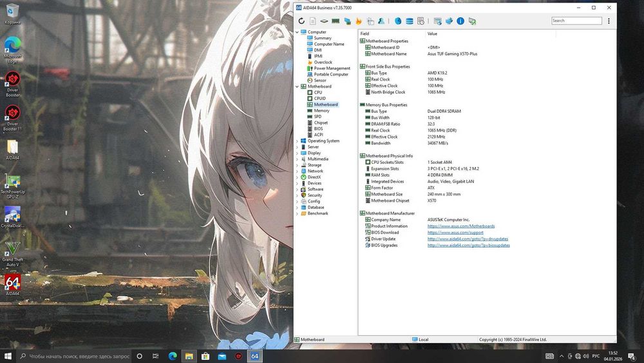Collapse the Motherboard category tree node

(297, 86)
